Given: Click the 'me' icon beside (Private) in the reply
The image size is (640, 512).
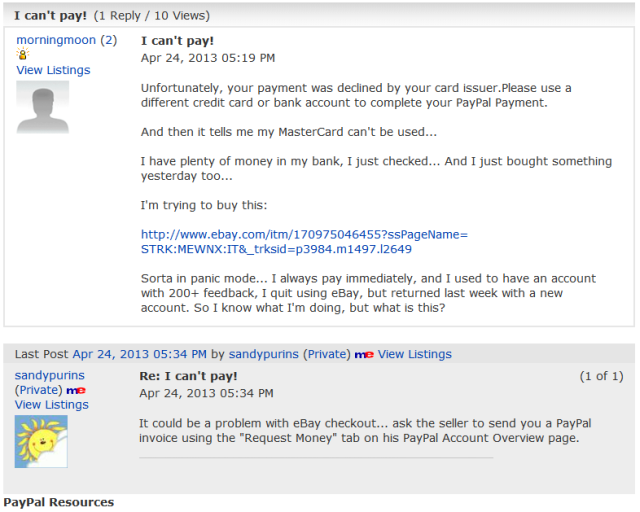Looking at the screenshot, I should (x=76, y=391).
